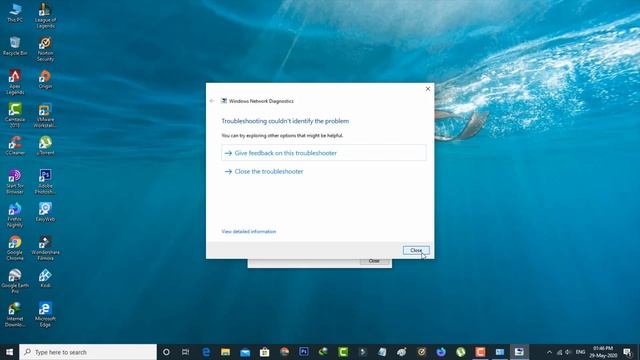The height and width of the screenshot is (360, 640).
Task: Open League of Legends desktop shortcut
Action: pos(45,16)
